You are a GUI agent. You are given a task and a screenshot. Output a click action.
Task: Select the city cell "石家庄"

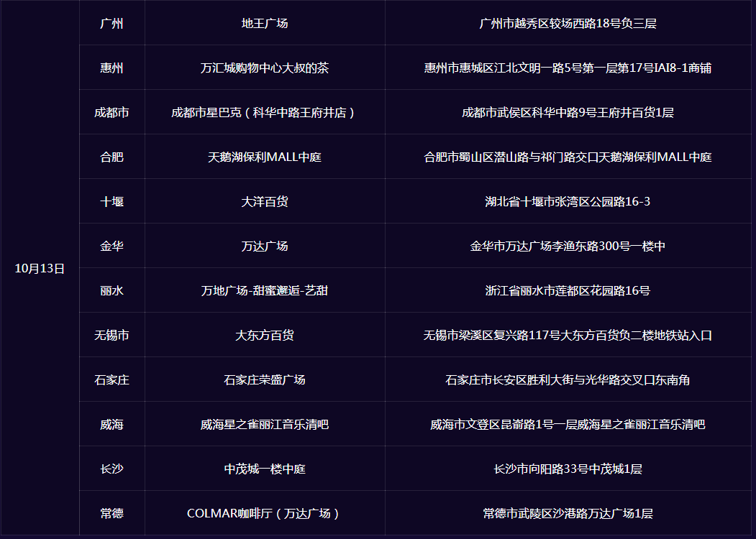(112, 379)
